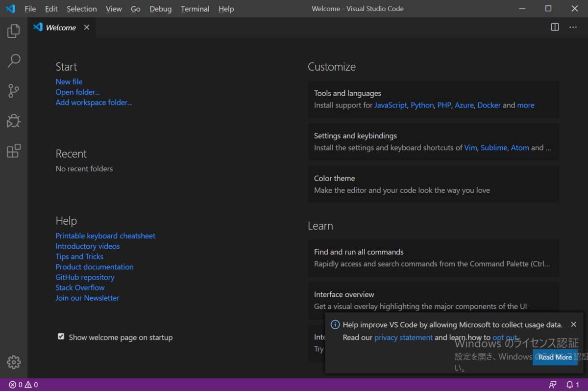Open the Go menu
588x391 pixels.
[x=136, y=9]
